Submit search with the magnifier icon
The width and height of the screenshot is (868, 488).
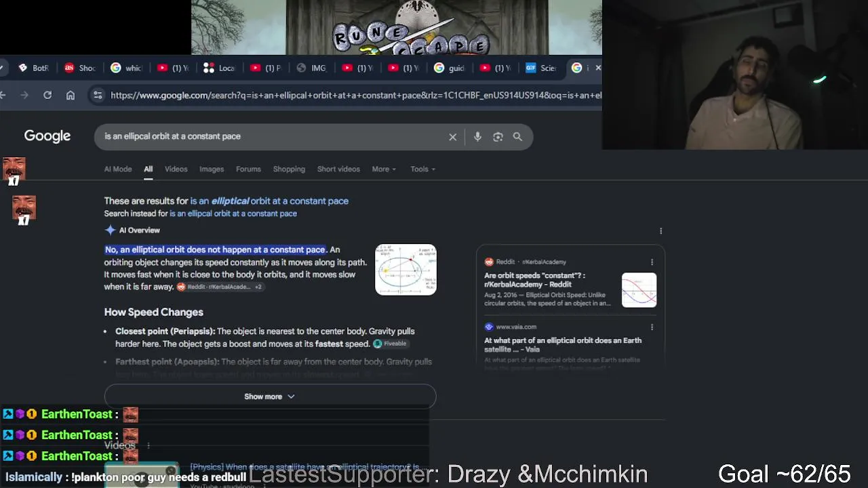(517, 137)
